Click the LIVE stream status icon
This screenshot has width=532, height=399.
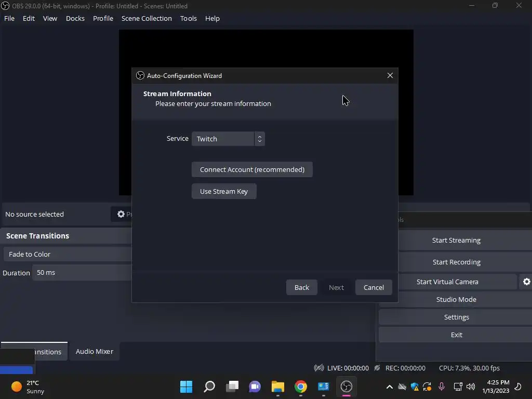tap(319, 368)
